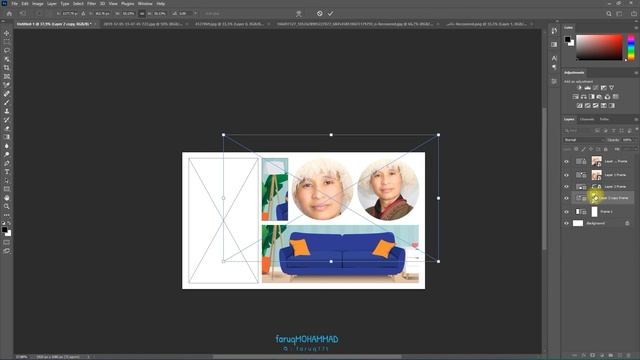Add a Curves adjustment
The height and width of the screenshot is (360, 640).
click(596, 88)
